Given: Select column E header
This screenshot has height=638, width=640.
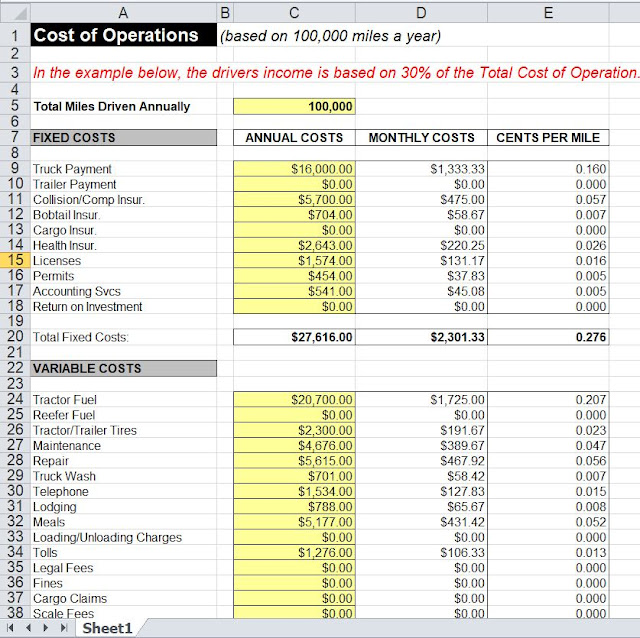Looking at the screenshot, I should (548, 13).
